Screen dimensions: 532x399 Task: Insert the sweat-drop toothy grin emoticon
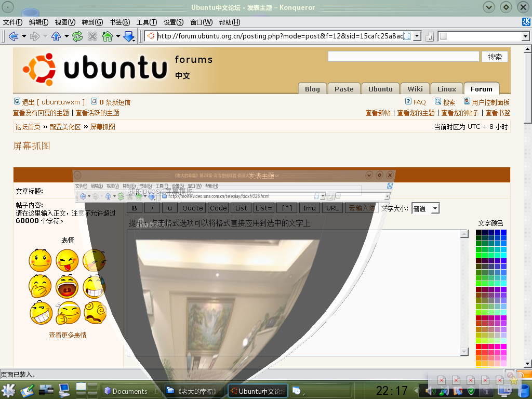coord(95,286)
